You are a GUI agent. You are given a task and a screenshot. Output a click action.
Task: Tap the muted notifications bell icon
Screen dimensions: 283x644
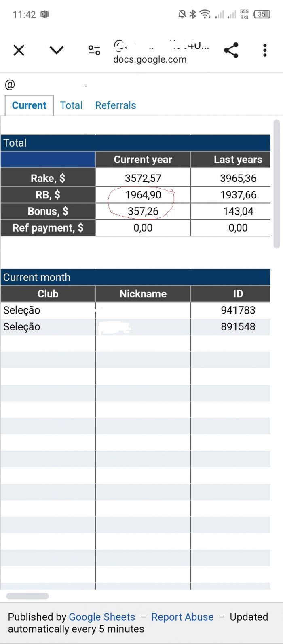point(182,15)
